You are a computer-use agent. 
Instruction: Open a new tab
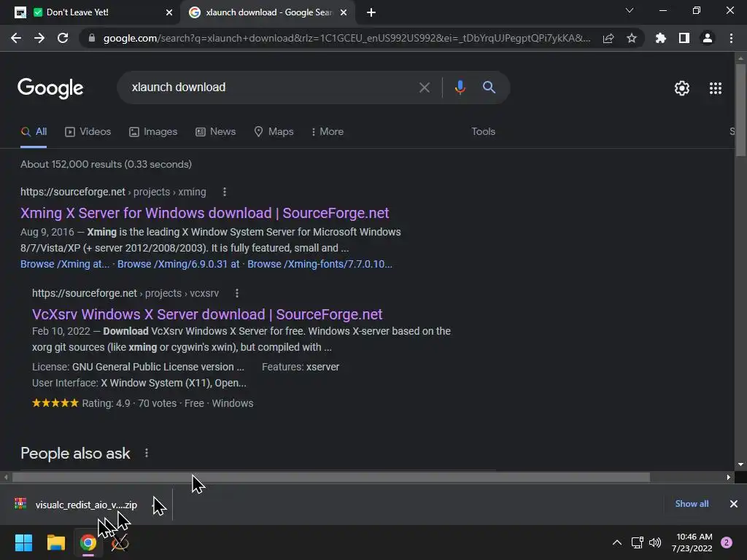point(371,12)
